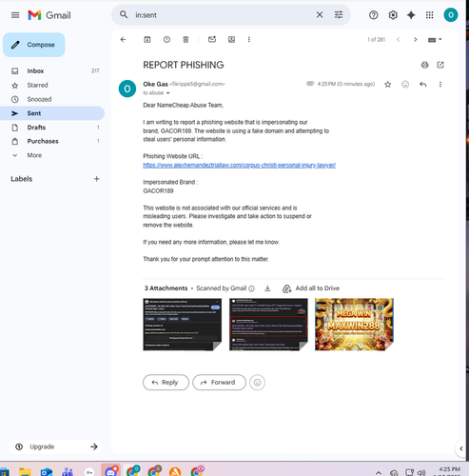The width and height of the screenshot is (469, 476).
Task: Open the volume control in tray
Action: tap(421, 472)
